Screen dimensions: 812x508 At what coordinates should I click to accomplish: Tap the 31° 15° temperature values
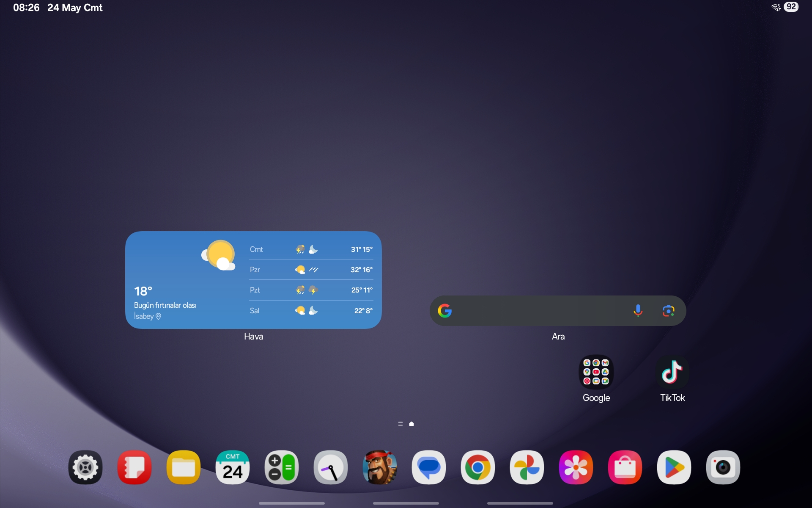[362, 249]
